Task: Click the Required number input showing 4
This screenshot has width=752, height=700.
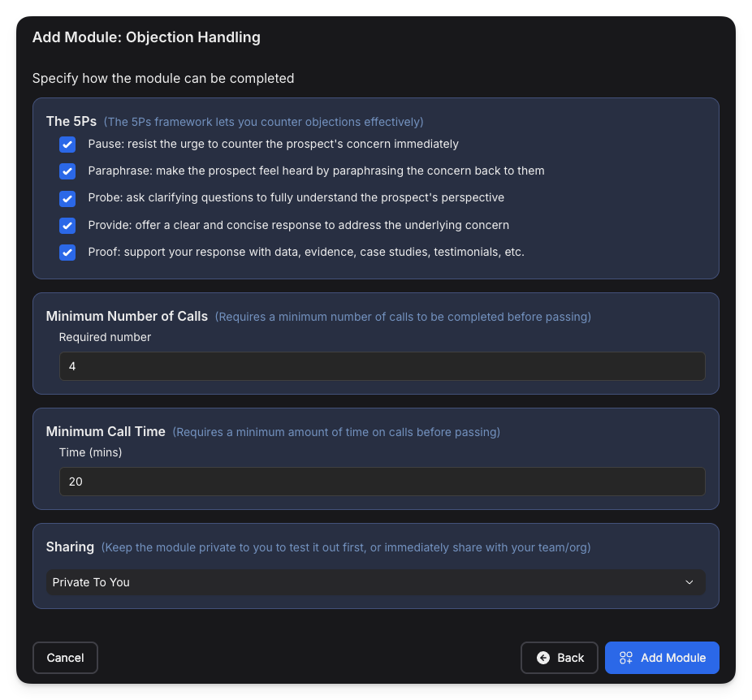Action: [x=382, y=366]
